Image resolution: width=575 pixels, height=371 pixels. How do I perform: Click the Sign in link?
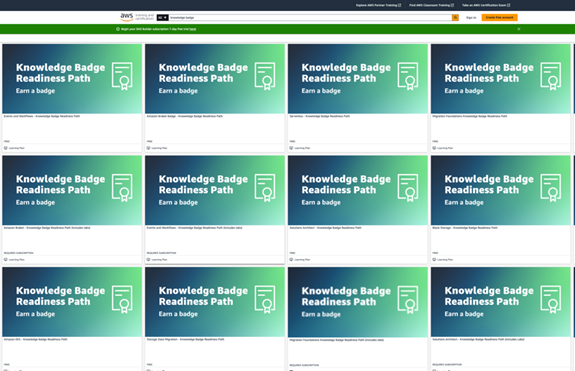tap(471, 18)
